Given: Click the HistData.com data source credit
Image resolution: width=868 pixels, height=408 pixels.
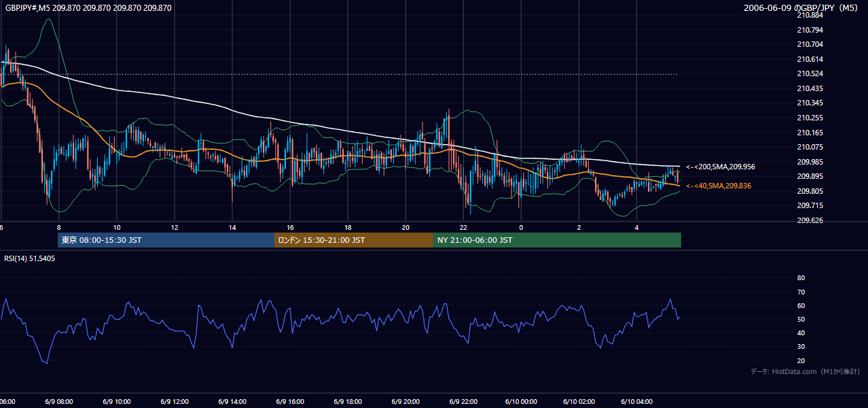Looking at the screenshot, I should [x=805, y=371].
